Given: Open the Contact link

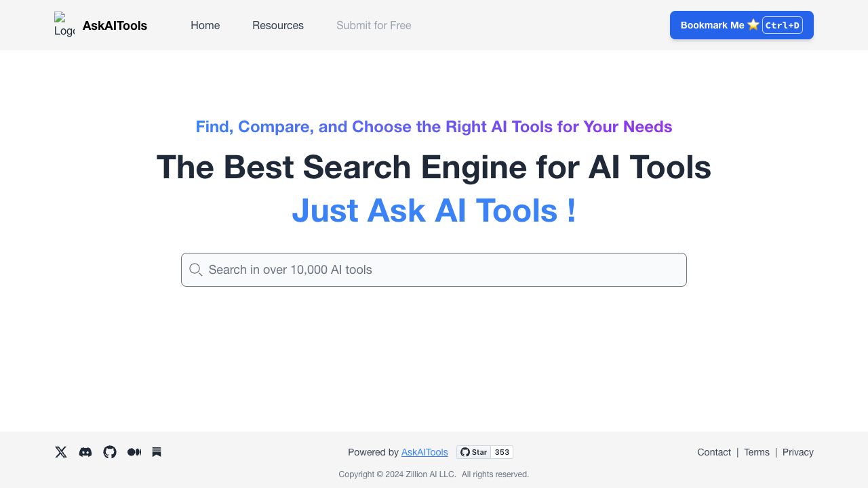Looking at the screenshot, I should coord(714,452).
